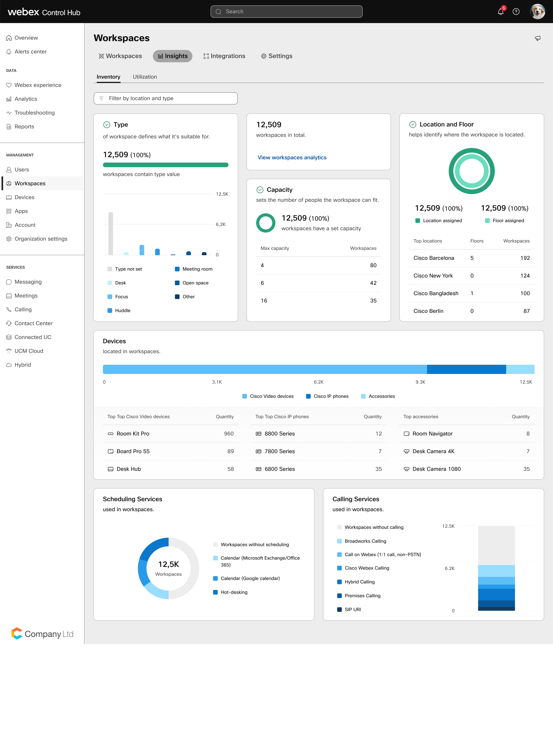Toggle the Cisco IP phones legend in Devices chart
This screenshot has height=756, width=553.
tap(327, 396)
